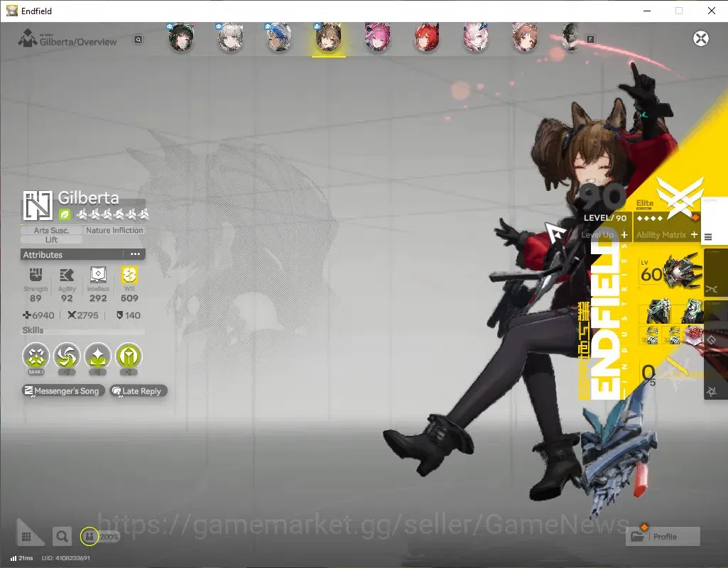Click the highlighted Will attribute icon
Image resolution: width=728 pixels, height=568 pixels.
click(129, 275)
